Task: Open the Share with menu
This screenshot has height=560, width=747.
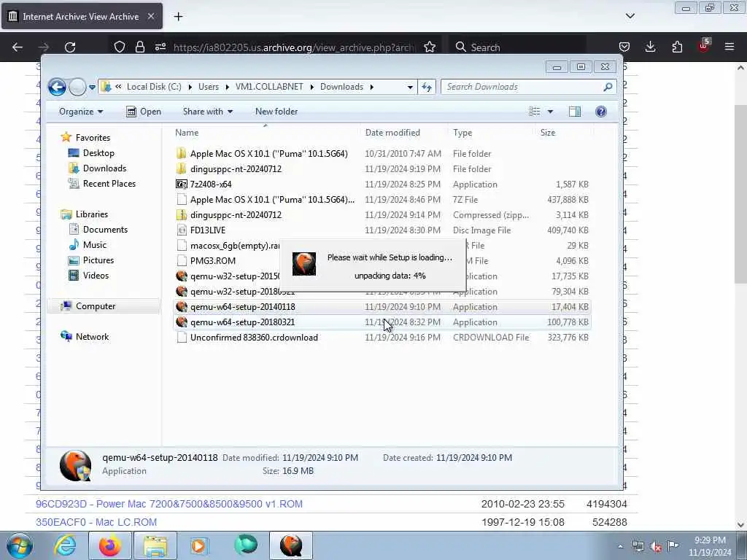Action: pyautogui.click(x=208, y=112)
